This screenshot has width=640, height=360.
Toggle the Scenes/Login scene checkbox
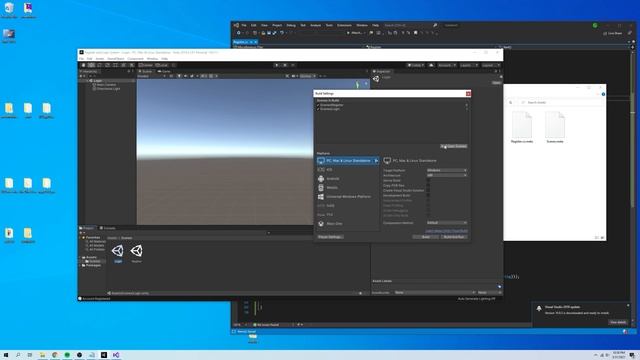click(318, 109)
